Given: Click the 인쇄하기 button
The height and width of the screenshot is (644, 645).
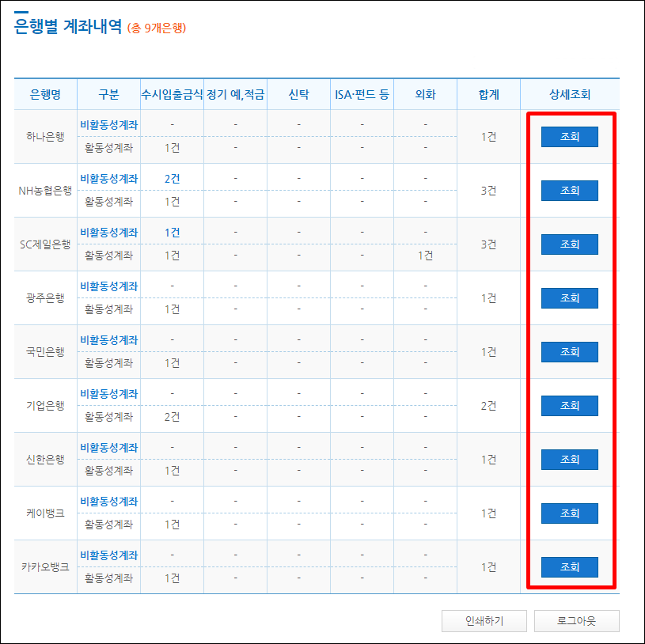Looking at the screenshot, I should 484,620.
